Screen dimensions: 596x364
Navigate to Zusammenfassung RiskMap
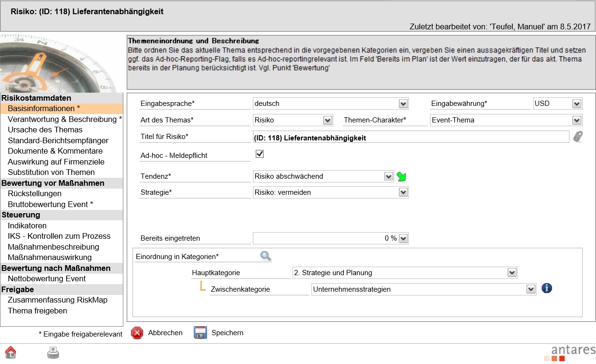[57, 300]
